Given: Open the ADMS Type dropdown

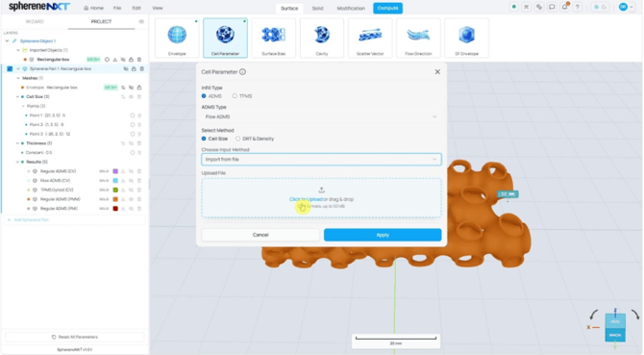Looking at the screenshot, I should (321, 117).
